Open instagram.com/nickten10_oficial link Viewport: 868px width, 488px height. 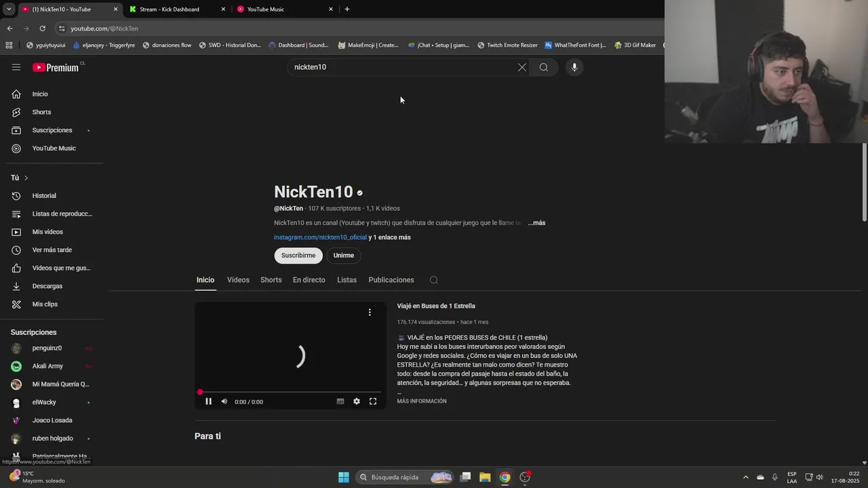320,237
